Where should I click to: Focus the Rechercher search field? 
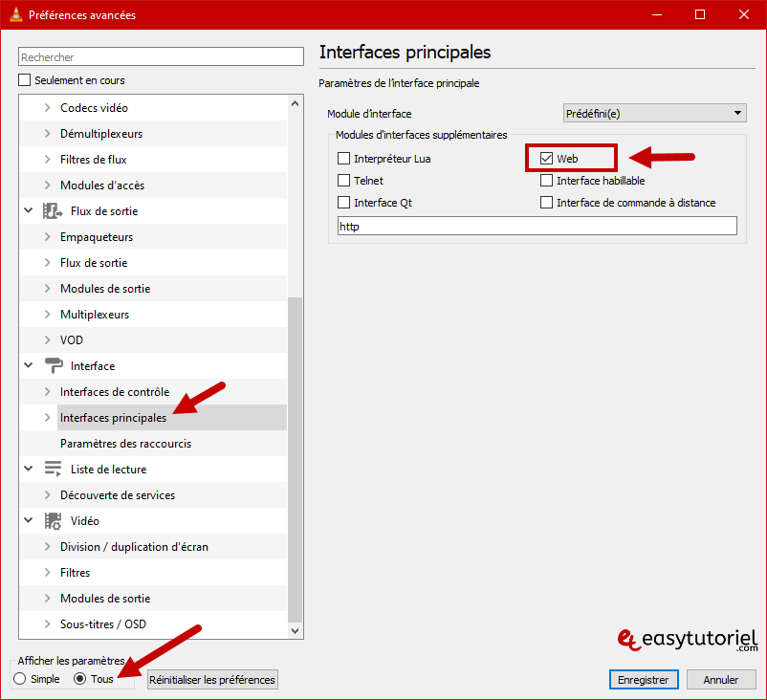(161, 56)
